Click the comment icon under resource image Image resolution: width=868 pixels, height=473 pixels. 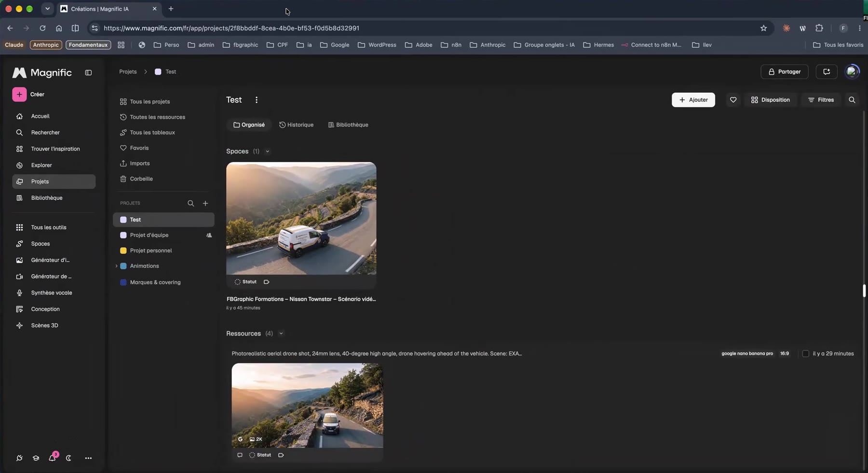[x=240, y=455]
